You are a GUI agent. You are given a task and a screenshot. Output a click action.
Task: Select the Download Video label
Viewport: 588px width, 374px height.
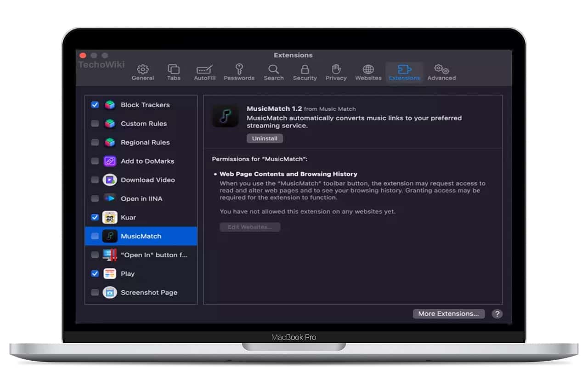click(x=148, y=180)
